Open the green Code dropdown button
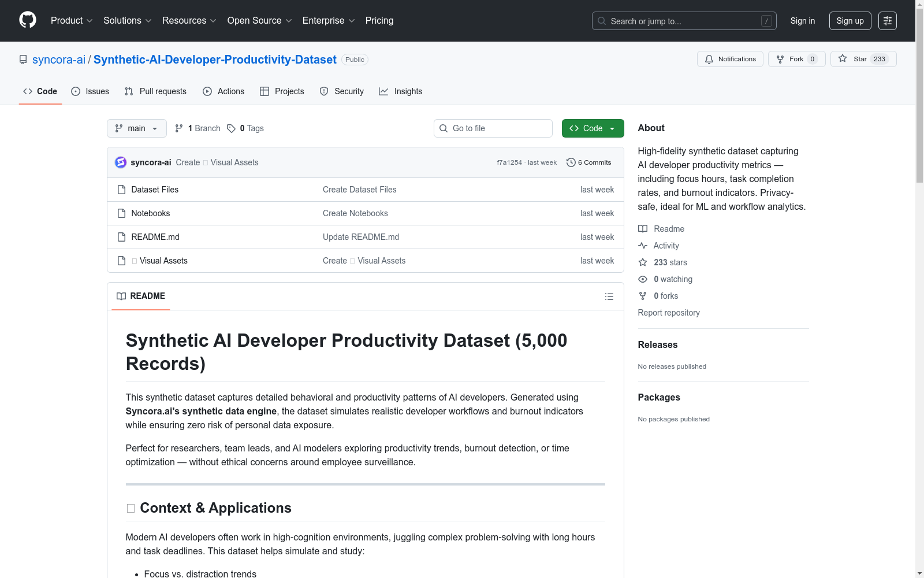Image resolution: width=924 pixels, height=578 pixels. (x=593, y=128)
